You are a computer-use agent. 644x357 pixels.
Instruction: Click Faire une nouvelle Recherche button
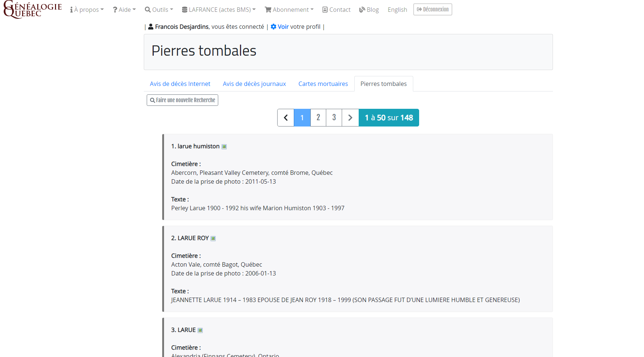coord(182,100)
